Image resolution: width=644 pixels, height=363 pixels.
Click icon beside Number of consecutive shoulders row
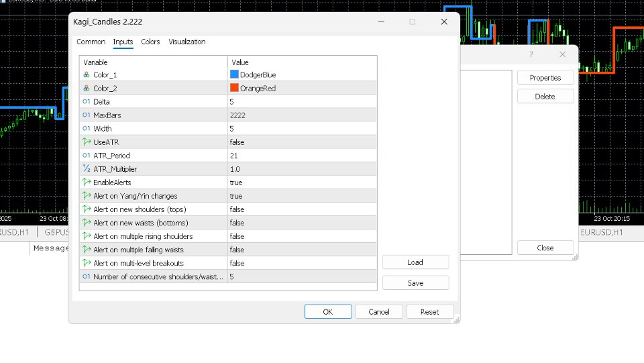tap(87, 276)
